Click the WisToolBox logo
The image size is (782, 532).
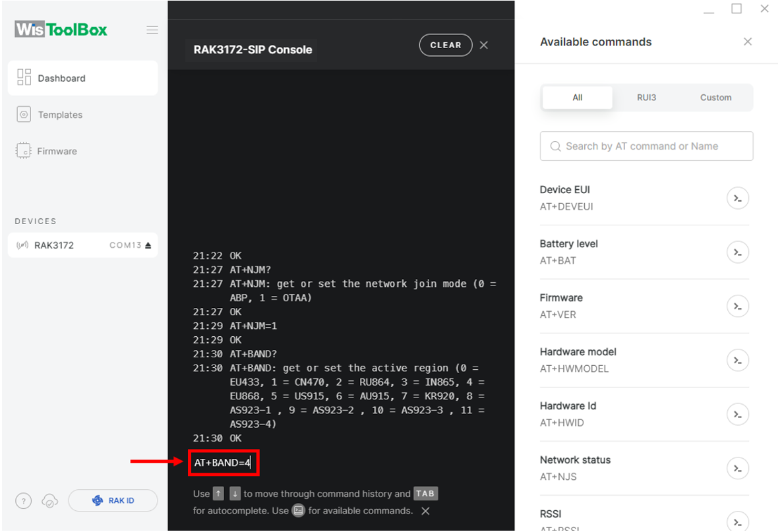point(61,30)
